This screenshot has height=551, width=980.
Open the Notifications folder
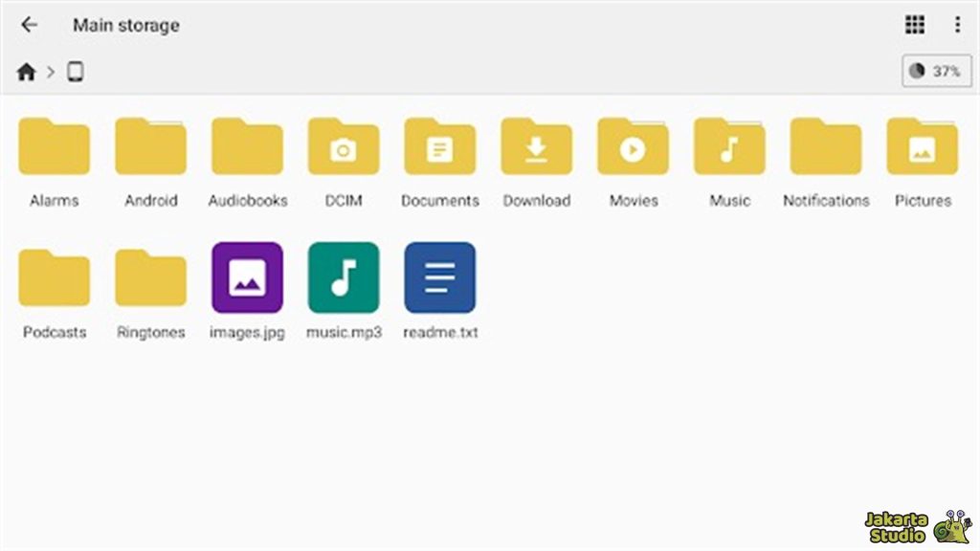824,148
